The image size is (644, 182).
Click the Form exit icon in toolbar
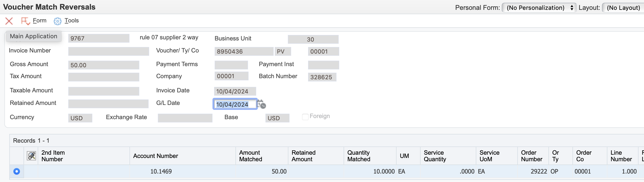25,21
